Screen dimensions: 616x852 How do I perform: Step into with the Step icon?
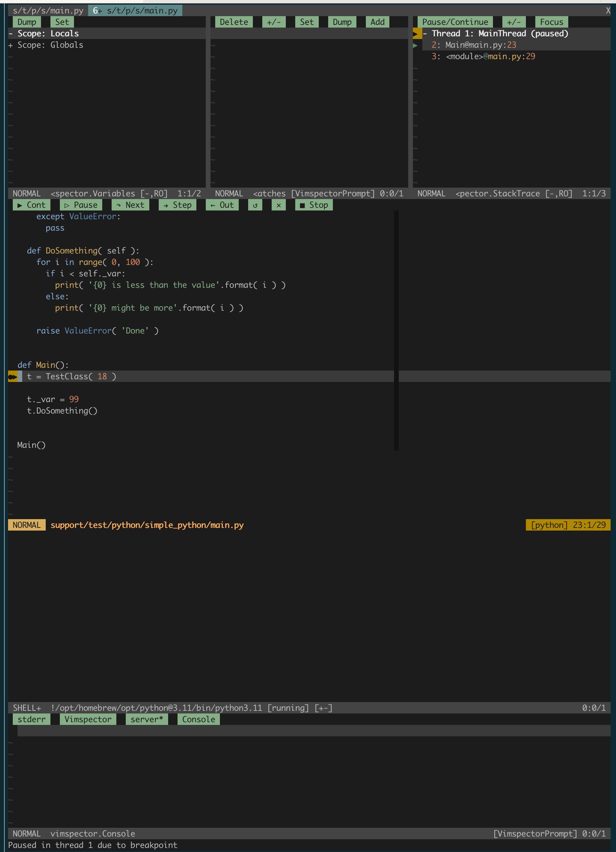(177, 205)
